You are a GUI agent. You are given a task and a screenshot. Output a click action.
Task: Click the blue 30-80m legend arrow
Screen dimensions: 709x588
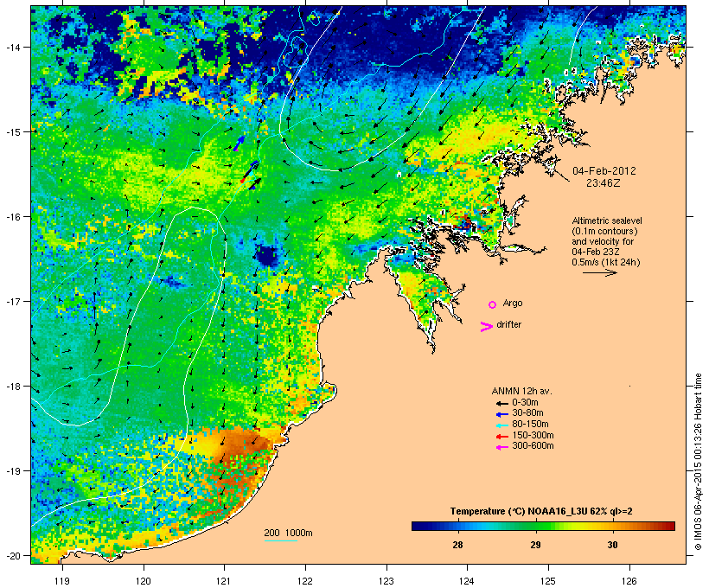(502, 414)
